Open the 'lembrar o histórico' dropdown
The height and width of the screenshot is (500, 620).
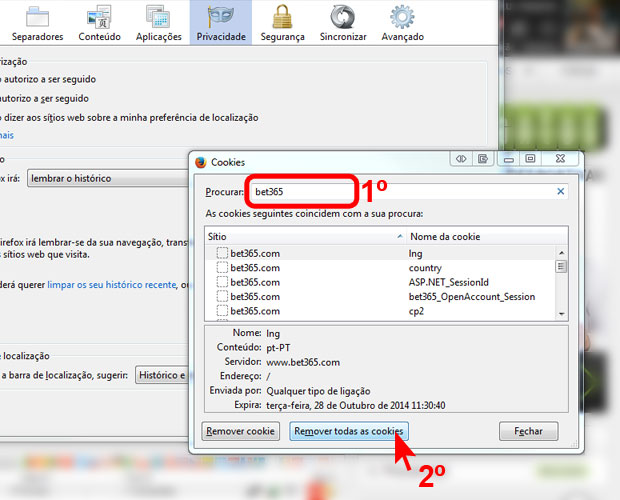(108, 178)
